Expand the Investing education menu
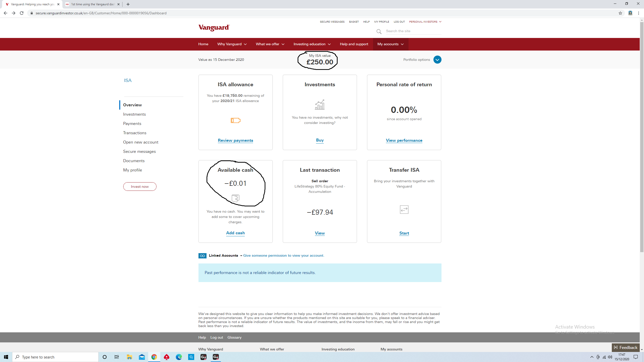The image size is (644, 362). (312, 44)
